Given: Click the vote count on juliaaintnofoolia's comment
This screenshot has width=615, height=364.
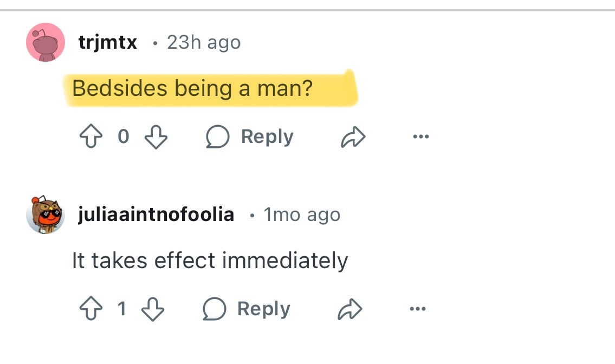Looking at the screenshot, I should coord(122,309).
